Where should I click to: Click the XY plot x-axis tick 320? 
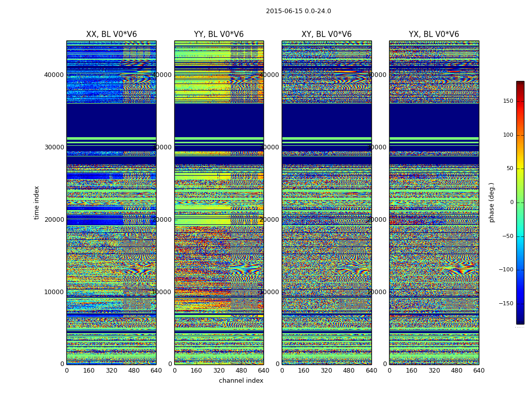point(326,371)
